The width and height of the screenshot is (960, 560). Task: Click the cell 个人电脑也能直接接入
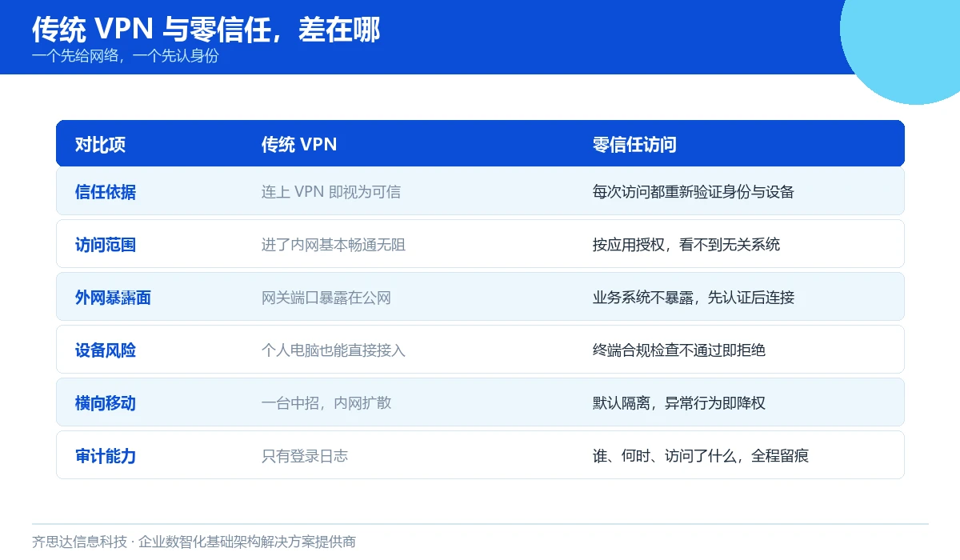point(334,350)
